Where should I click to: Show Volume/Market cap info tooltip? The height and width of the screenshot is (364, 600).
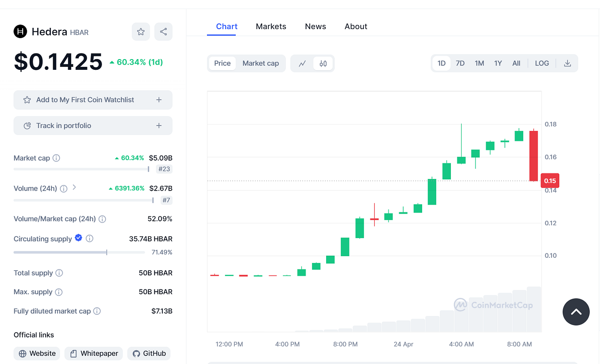point(102,219)
